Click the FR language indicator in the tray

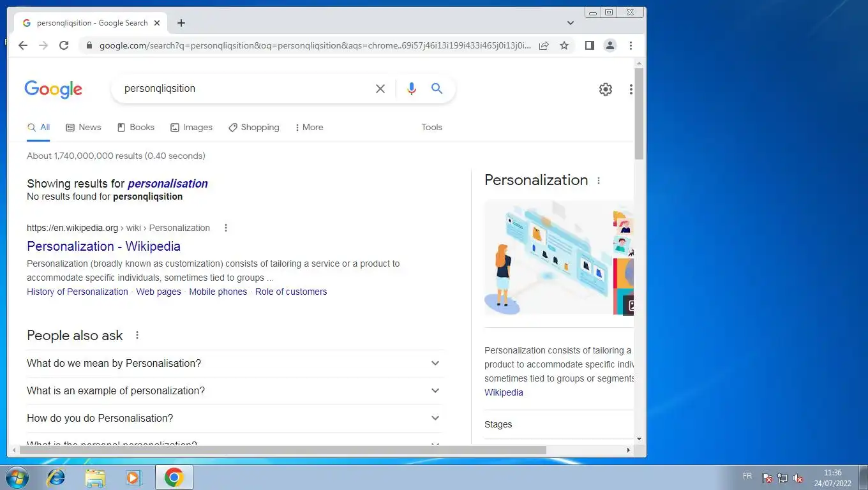(x=747, y=476)
